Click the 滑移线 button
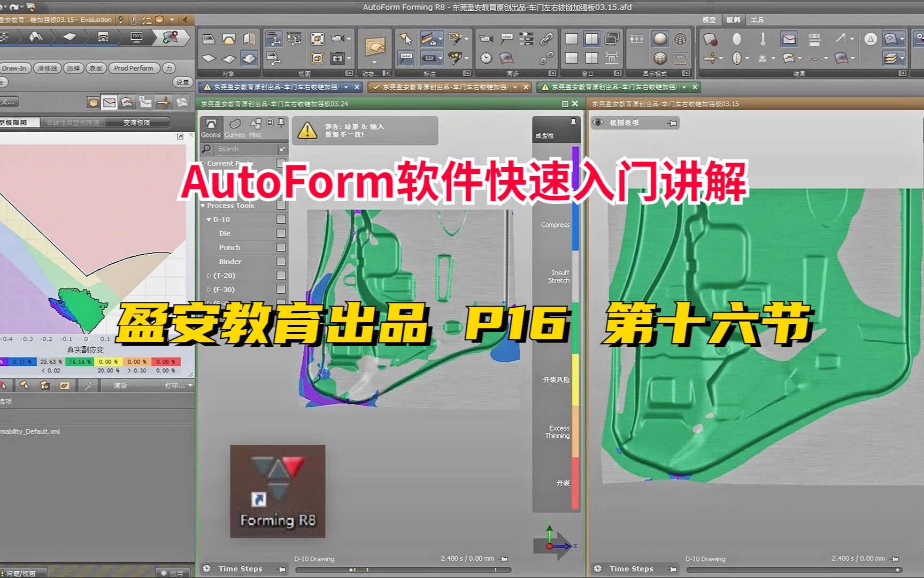 47,68
